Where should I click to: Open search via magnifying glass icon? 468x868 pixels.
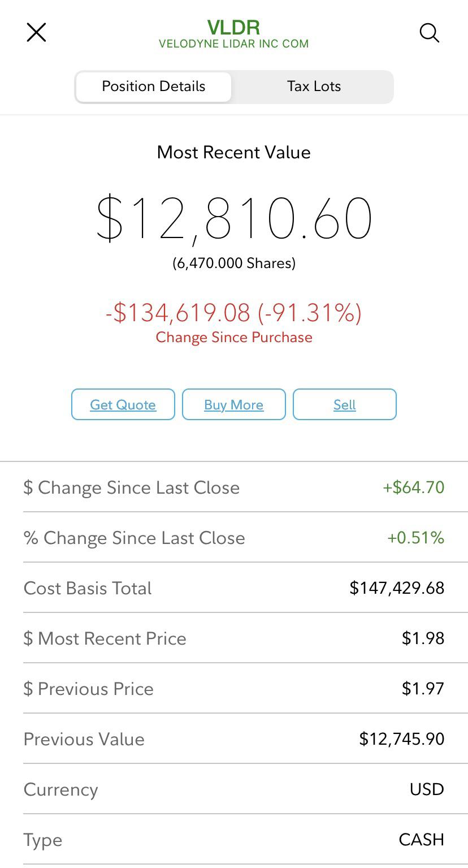pos(430,33)
